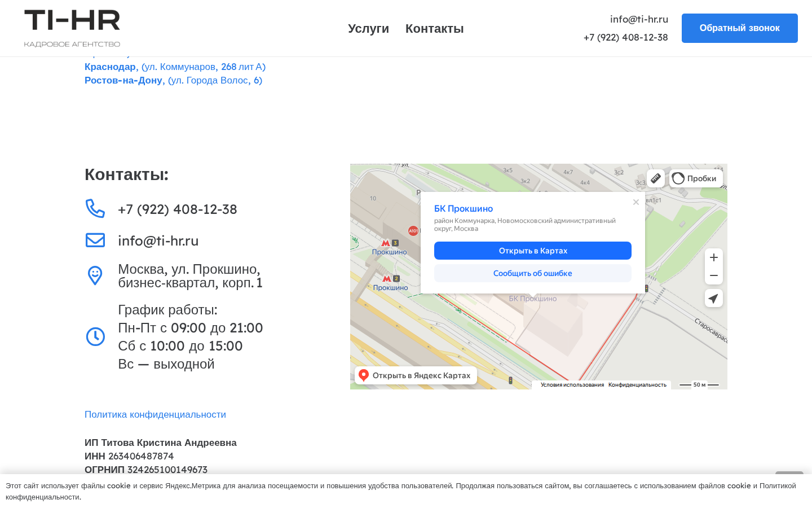Click the geolocation arrow on the map
The height and width of the screenshot is (508, 812).
[x=714, y=298]
